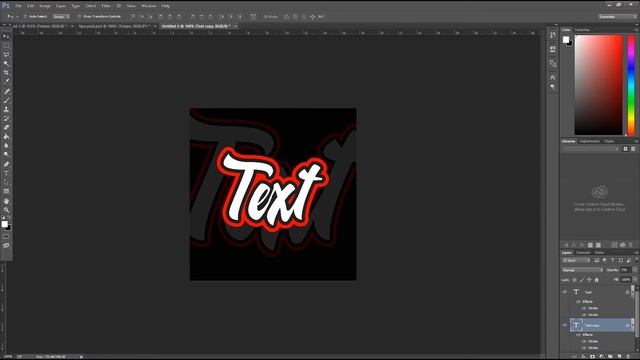Enable Show Transform Controls checkbox
The image size is (640, 360).
point(79,17)
